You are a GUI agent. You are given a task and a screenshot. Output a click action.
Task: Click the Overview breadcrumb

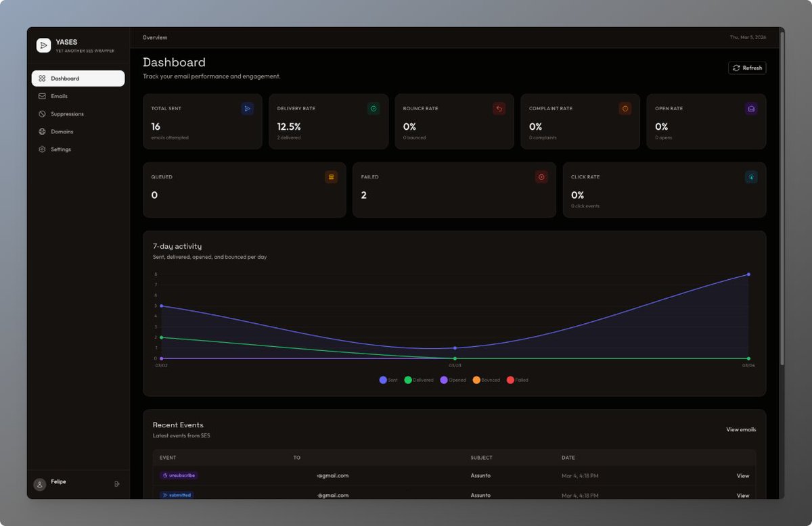(155, 37)
